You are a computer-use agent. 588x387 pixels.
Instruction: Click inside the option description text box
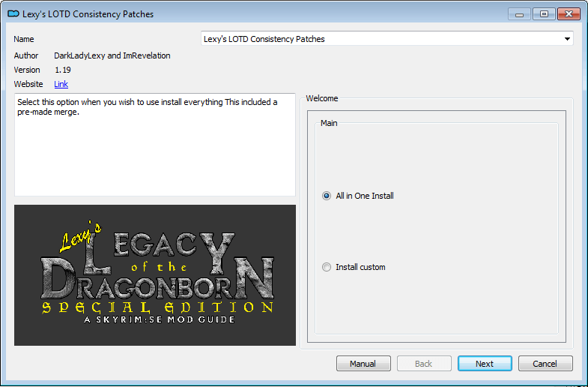[x=155, y=145]
